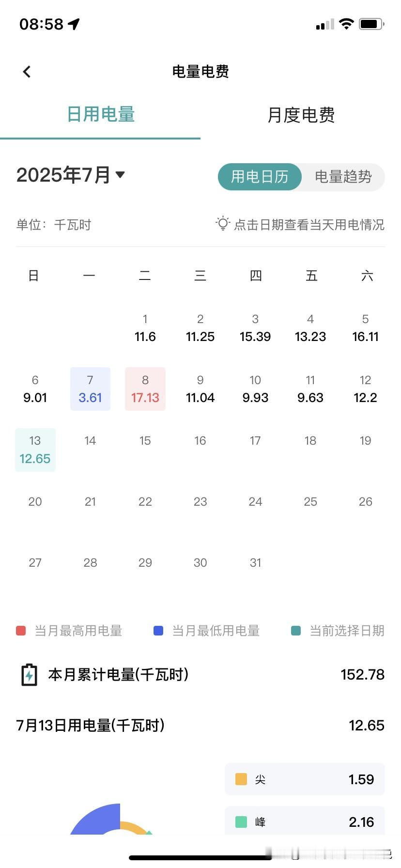Screen dimensions: 401x868
Task: Tap the 尖 1.59 usage row
Action: coord(305,779)
